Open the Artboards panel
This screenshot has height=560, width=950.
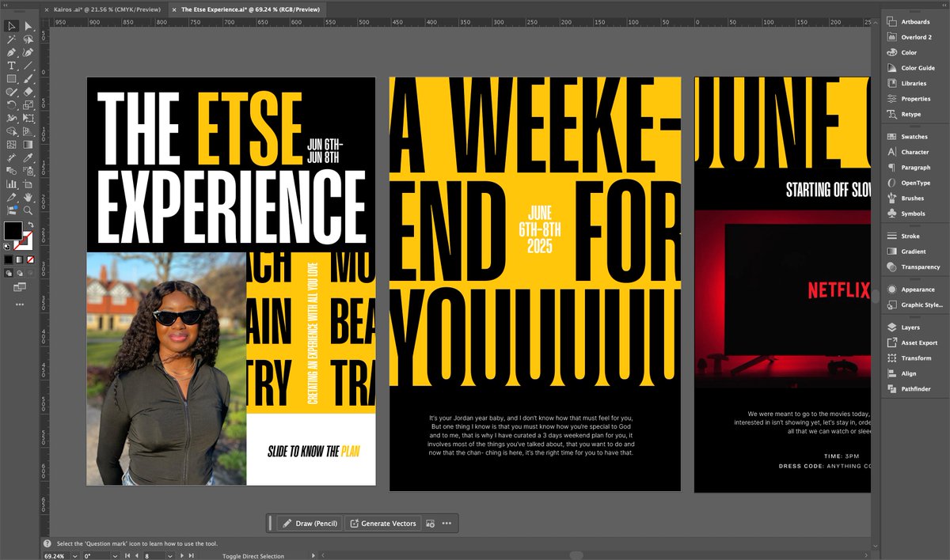coord(908,22)
